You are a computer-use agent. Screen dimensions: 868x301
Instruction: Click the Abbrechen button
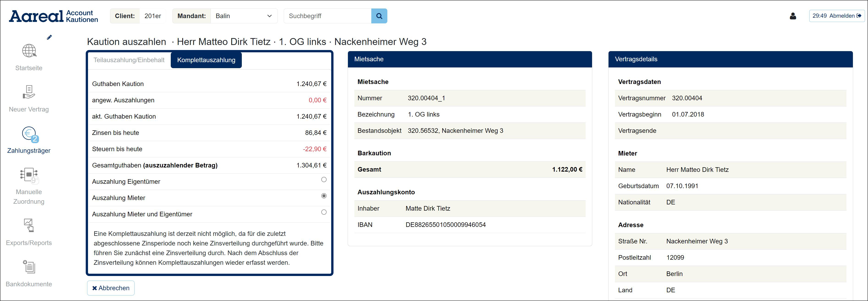110,288
